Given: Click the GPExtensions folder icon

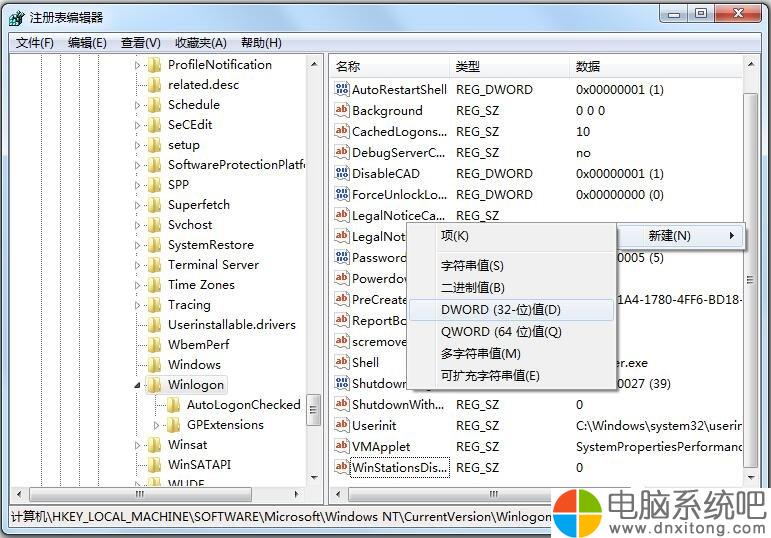Looking at the screenshot, I should tap(173, 424).
